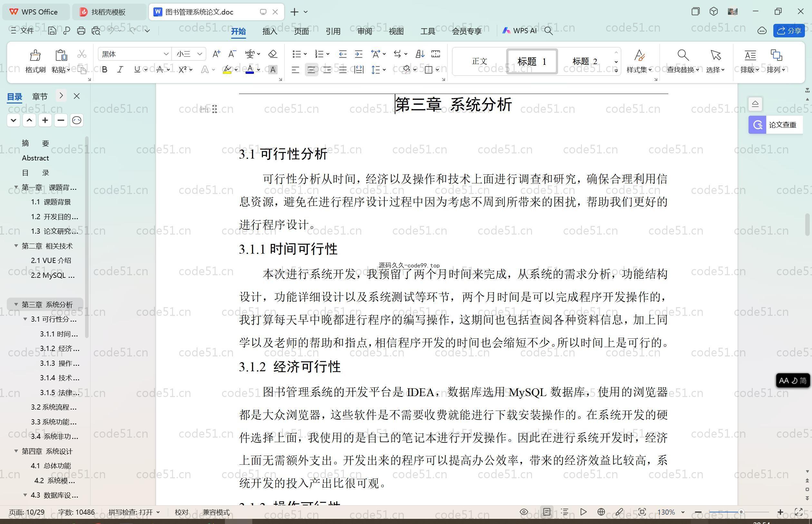The height and width of the screenshot is (524, 812).
Task: Click the search icon next to WPS AI
Action: click(548, 31)
